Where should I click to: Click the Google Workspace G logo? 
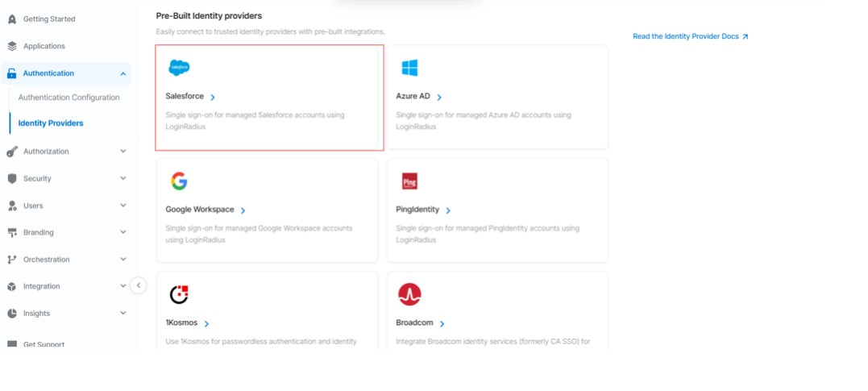[179, 181]
